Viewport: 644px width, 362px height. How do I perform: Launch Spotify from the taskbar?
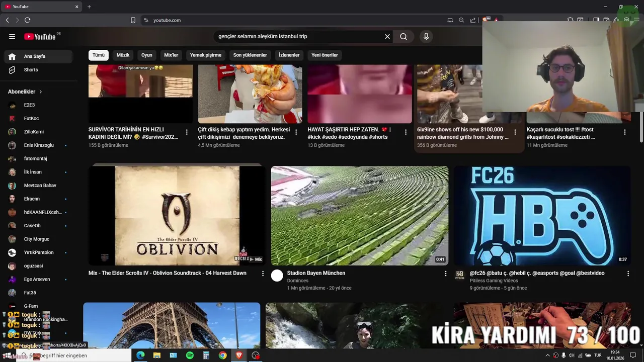point(190,355)
